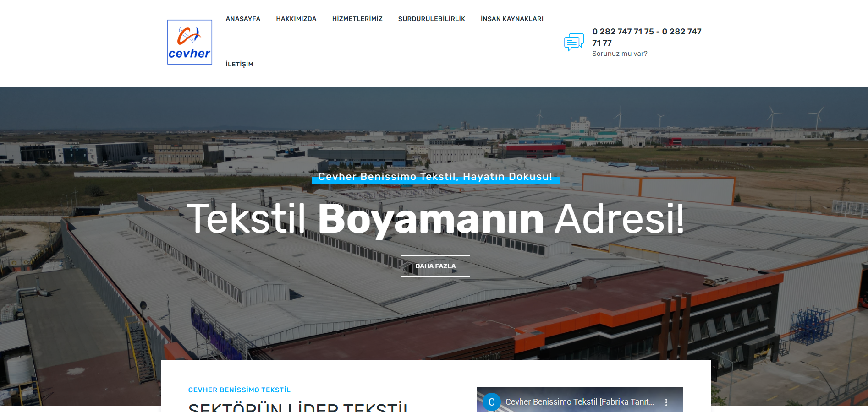Click the 'SEKTÖRÜN LİDER TEKSTİL' heading

pyautogui.click(x=298, y=407)
